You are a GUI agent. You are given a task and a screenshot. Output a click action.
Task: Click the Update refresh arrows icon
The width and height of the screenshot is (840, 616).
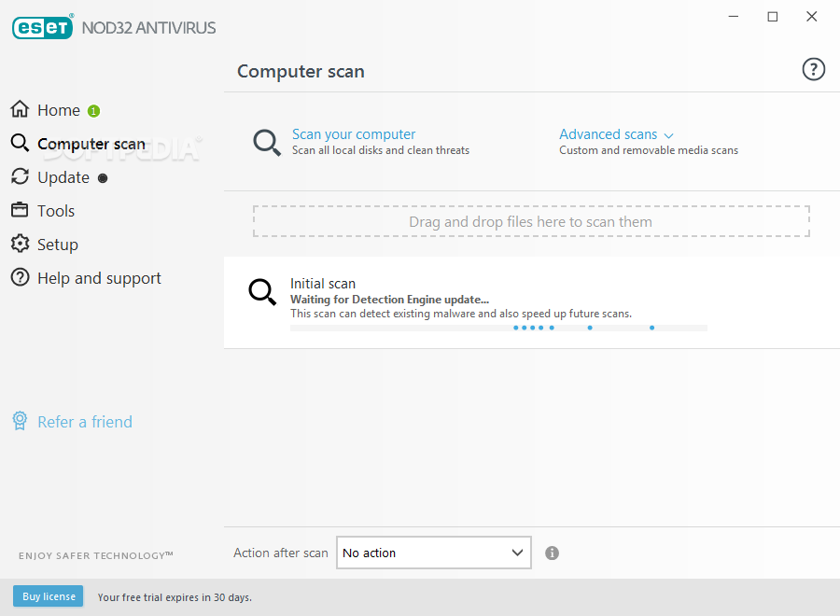point(20,176)
